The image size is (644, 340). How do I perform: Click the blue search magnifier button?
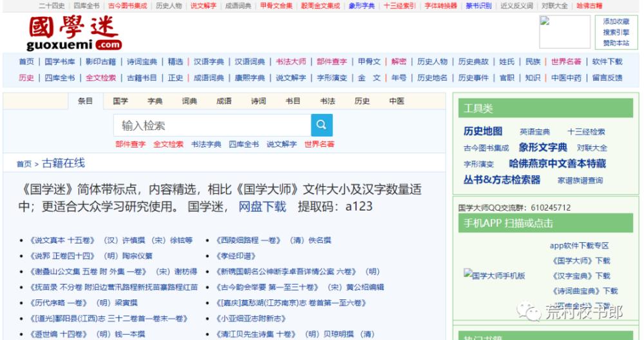[x=321, y=125]
